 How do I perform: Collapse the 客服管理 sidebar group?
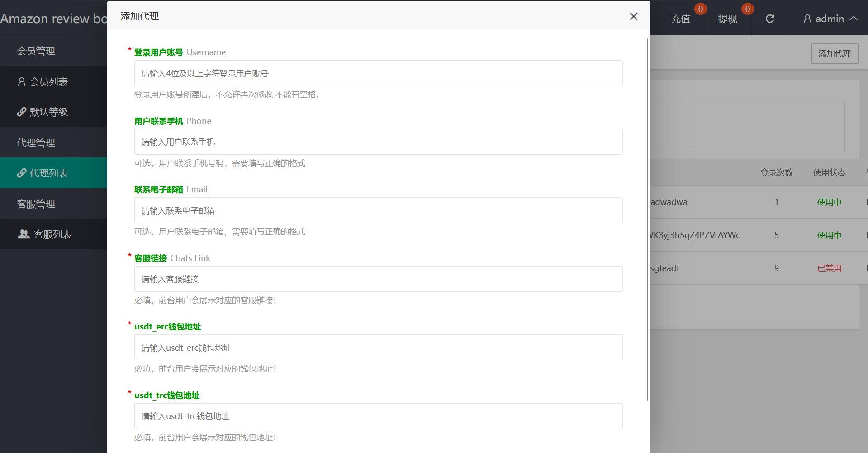(36, 204)
